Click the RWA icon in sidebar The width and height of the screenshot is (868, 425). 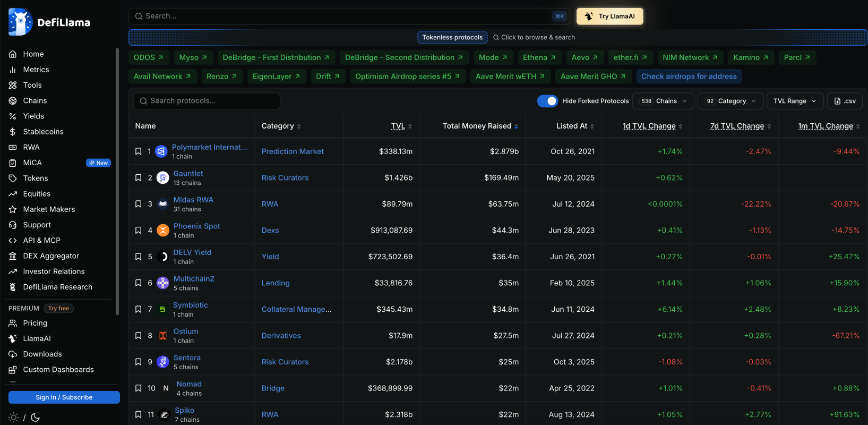pos(13,147)
